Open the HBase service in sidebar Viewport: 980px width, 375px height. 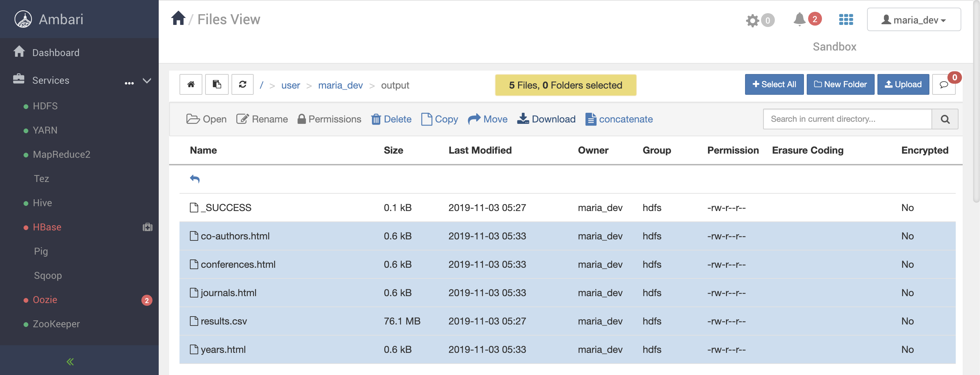47,227
